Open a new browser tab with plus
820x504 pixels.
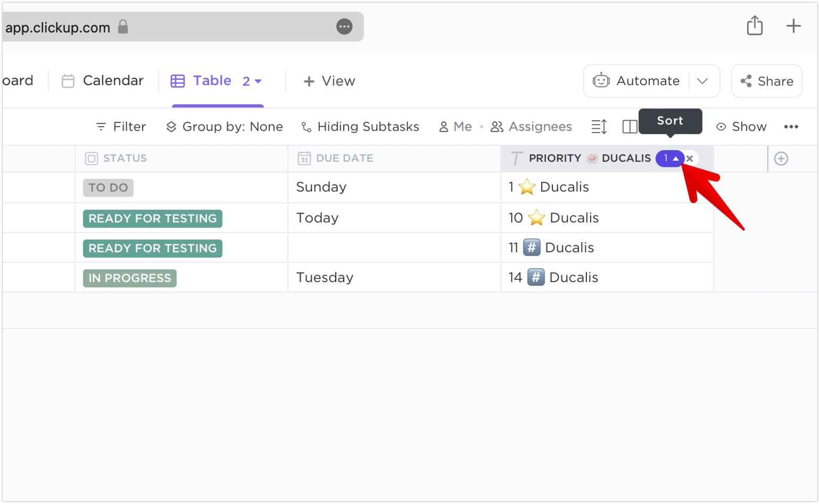pyautogui.click(x=793, y=26)
